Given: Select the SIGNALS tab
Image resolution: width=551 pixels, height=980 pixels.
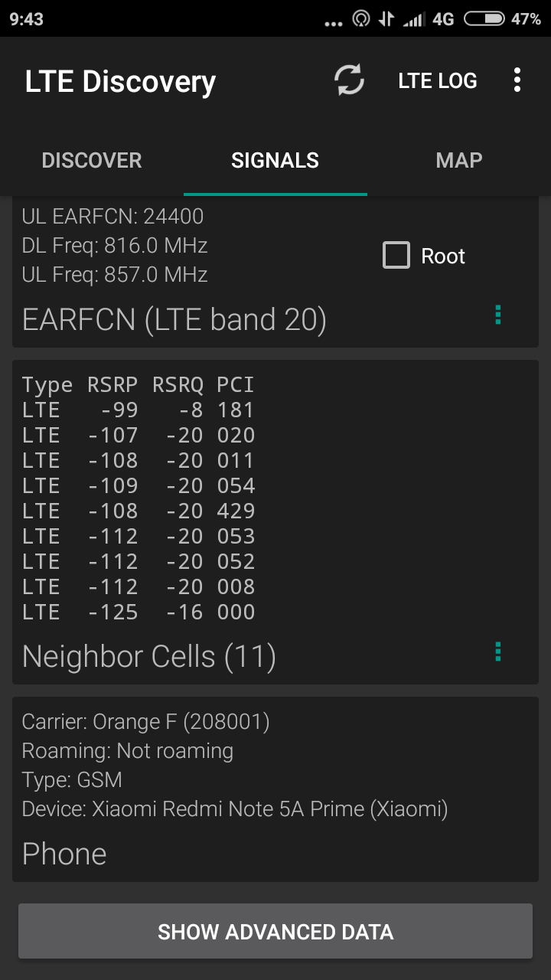Looking at the screenshot, I should pos(275,161).
